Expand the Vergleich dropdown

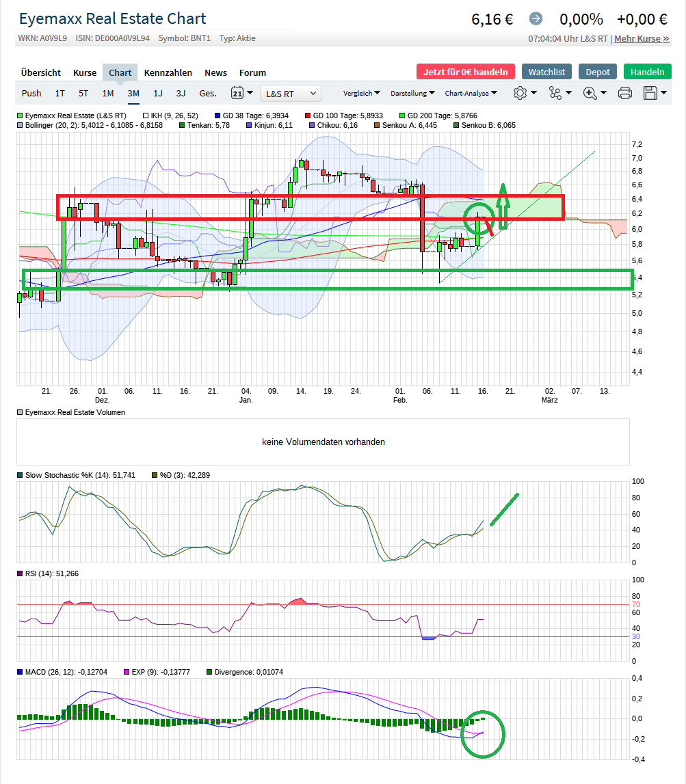pyautogui.click(x=362, y=93)
